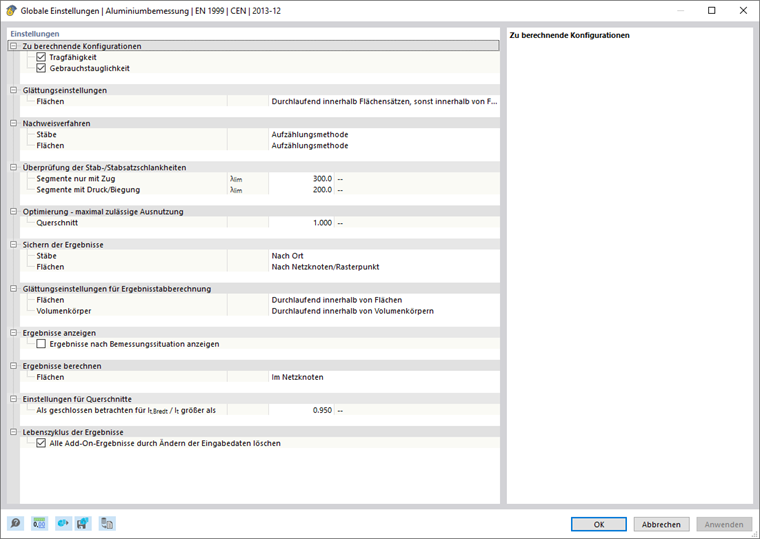Select the 'Volumenkörper' row label
Screen dimensions: 760x539
coord(63,311)
